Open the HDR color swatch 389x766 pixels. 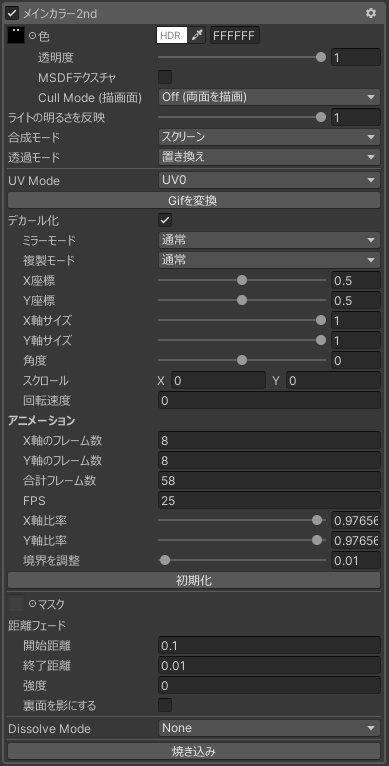(x=172, y=36)
